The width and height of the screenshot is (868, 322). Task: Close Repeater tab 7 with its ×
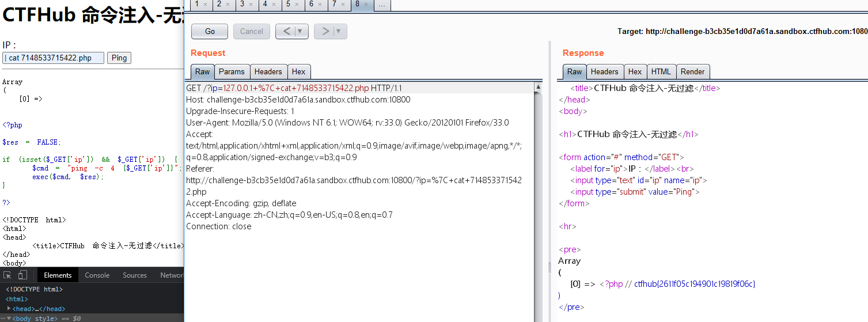click(343, 4)
